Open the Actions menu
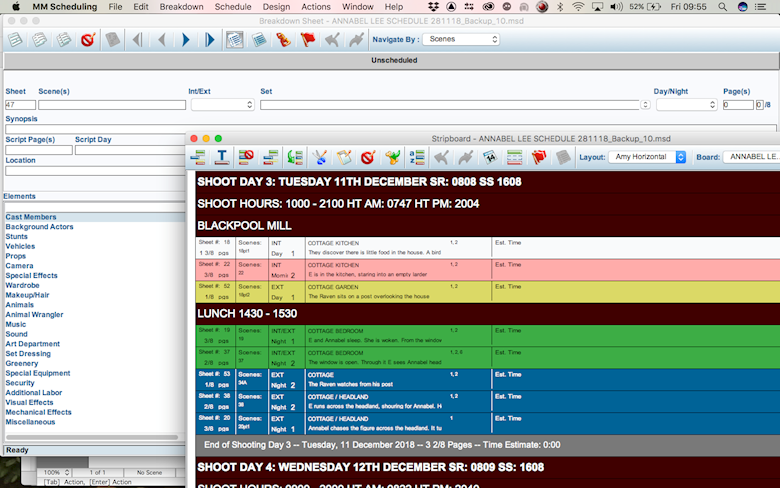This screenshot has height=488, width=780. point(316,7)
